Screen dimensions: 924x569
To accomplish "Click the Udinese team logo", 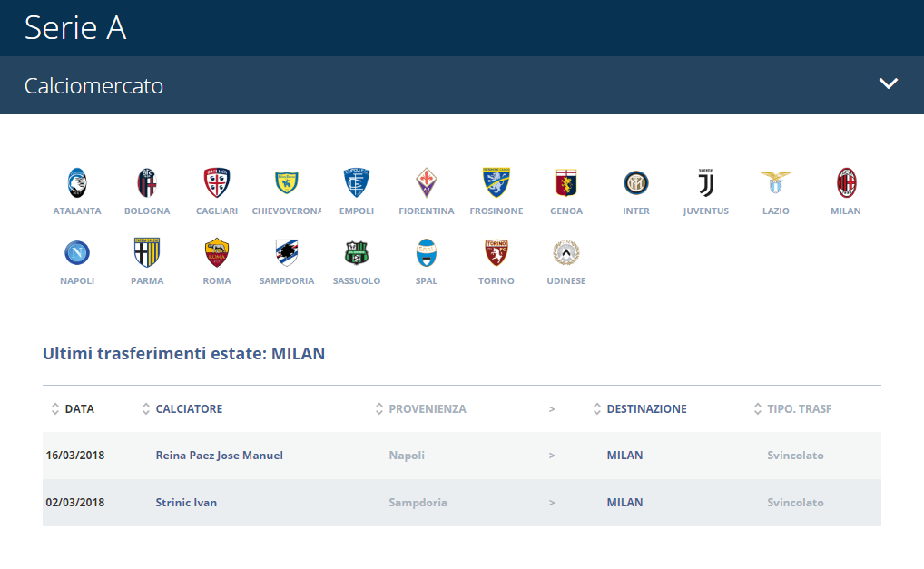I will 566,253.
